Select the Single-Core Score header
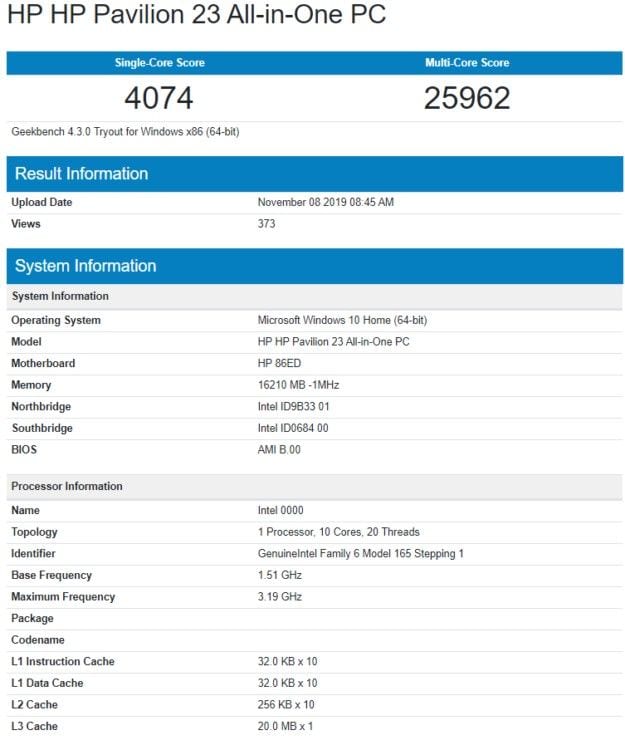This screenshot has width=625, height=740. point(160,63)
